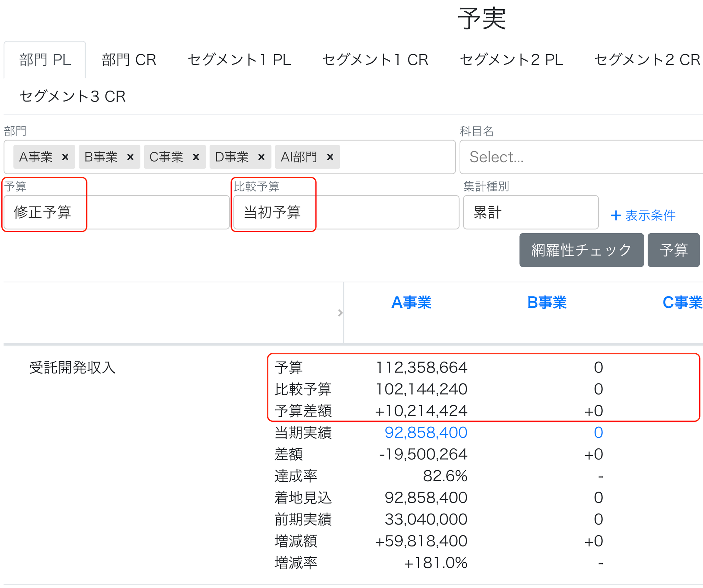This screenshot has width=703, height=588.
Task: Open the 予算 dropdown showing 修正予算
Action: 117,212
